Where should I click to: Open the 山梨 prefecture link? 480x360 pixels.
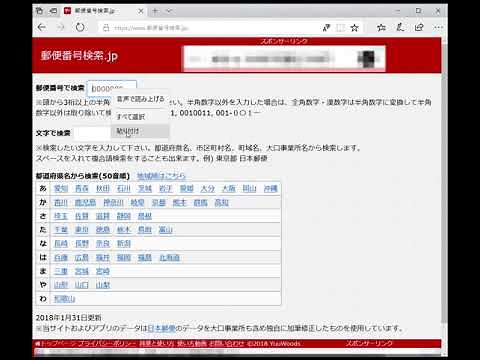coord(103,285)
